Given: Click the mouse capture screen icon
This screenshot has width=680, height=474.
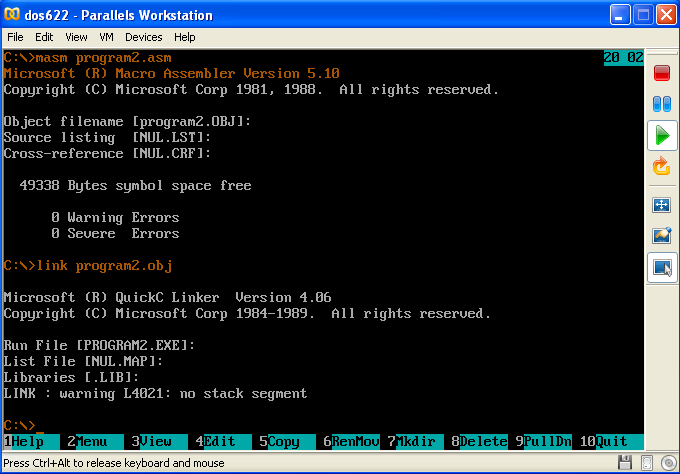Looking at the screenshot, I should tap(662, 268).
